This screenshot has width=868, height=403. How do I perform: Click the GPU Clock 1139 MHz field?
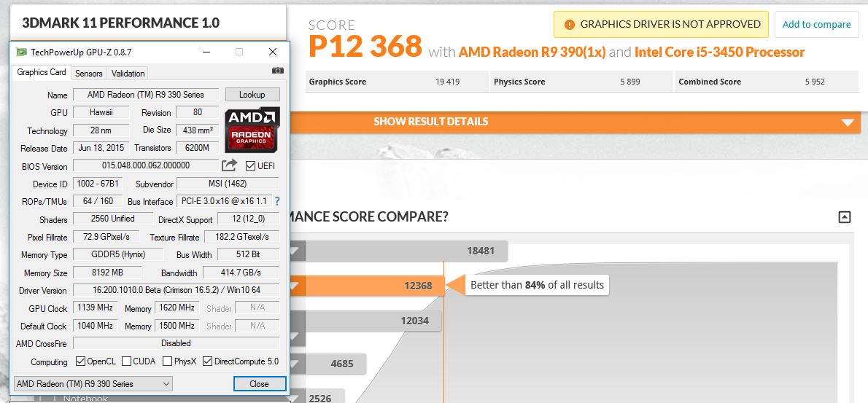pyautogui.click(x=96, y=308)
